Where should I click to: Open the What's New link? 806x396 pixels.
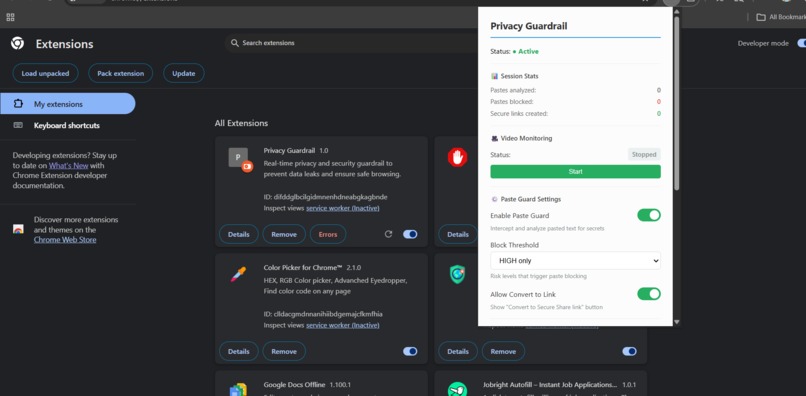pos(68,166)
